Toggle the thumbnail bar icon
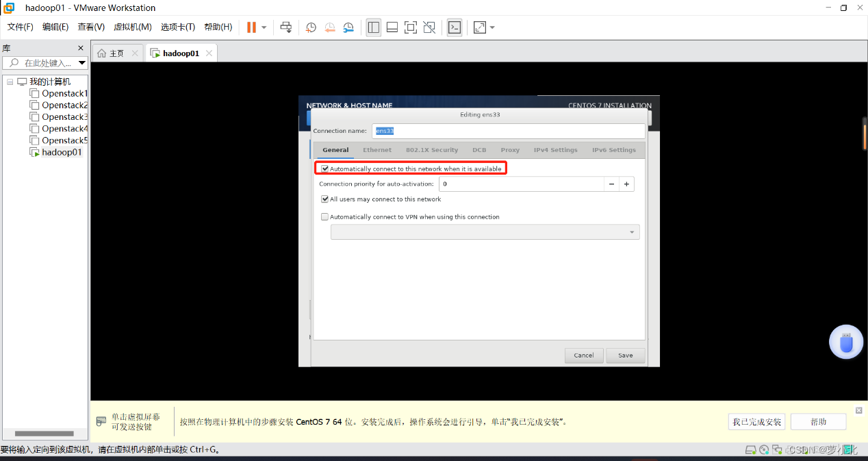The image size is (868, 461). [x=392, y=27]
